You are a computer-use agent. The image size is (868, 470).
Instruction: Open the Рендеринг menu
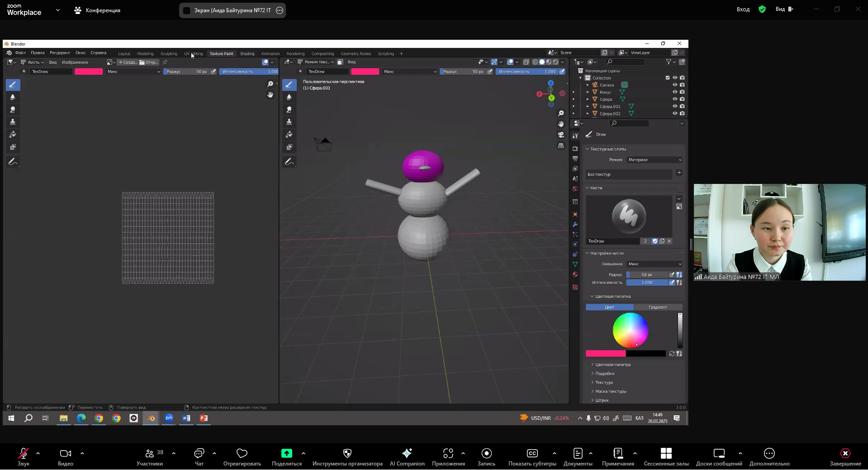pos(60,53)
